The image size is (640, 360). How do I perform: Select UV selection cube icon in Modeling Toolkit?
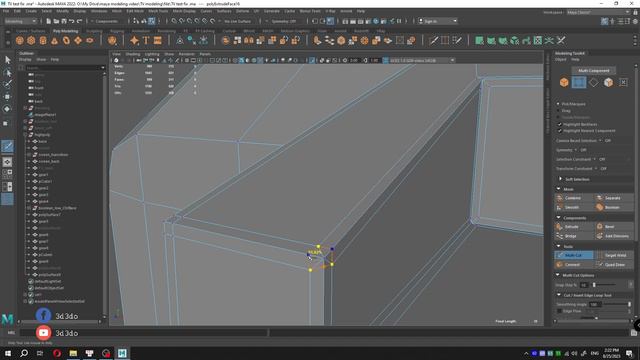(x=608, y=82)
